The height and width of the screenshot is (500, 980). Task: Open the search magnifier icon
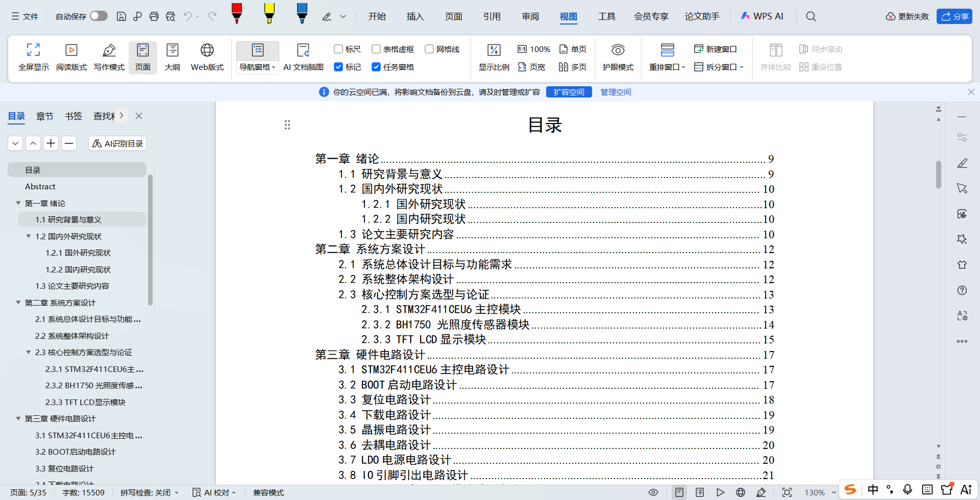pos(811,16)
